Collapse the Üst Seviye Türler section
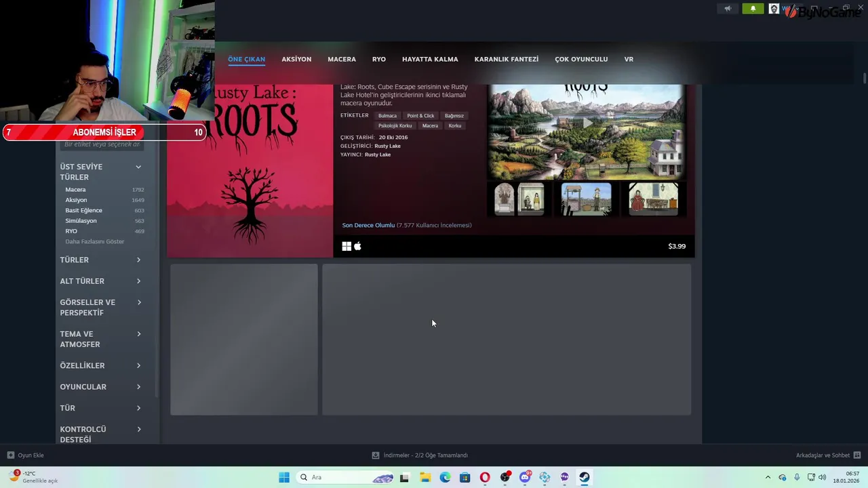The image size is (868, 488). point(138,167)
